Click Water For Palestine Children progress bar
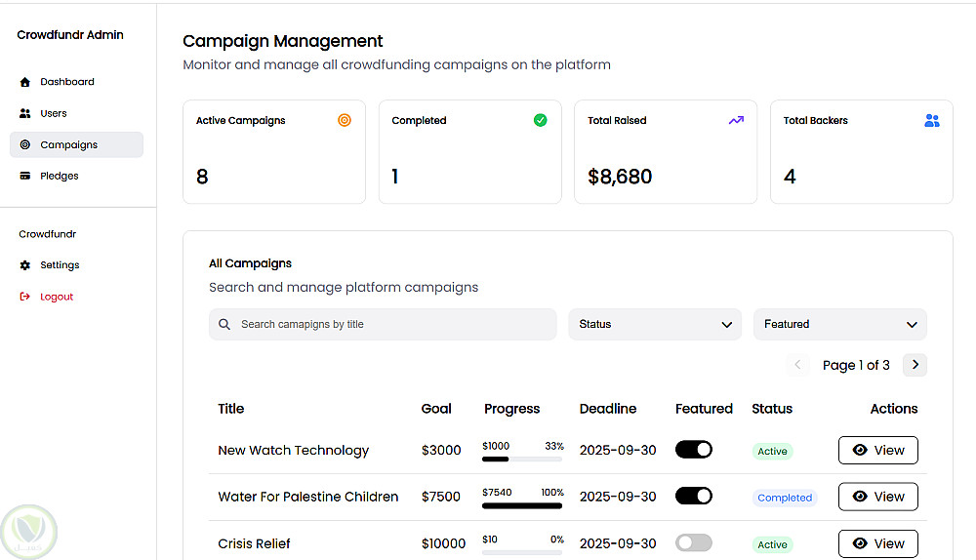This screenshot has width=976, height=560. coord(522,505)
